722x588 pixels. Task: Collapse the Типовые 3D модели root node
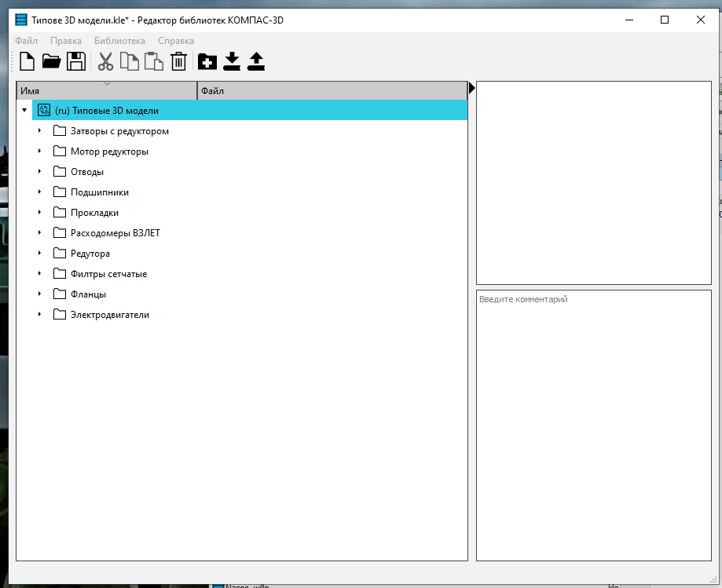(x=24, y=110)
